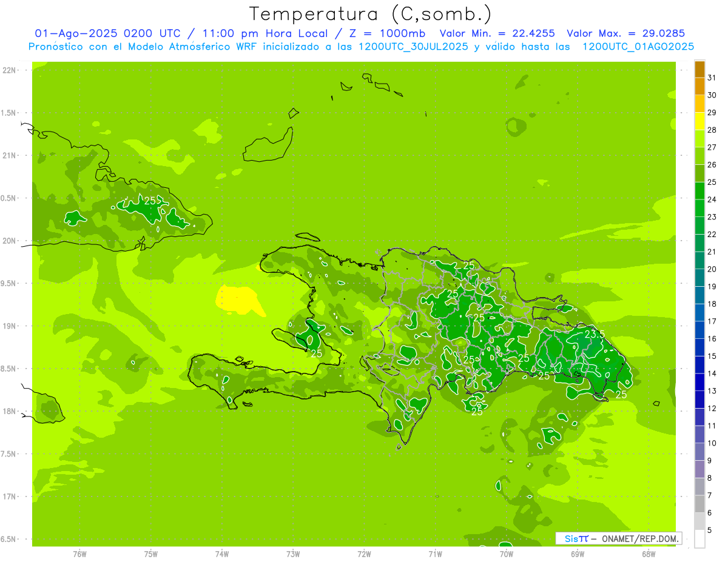Click the "23.5" contour label on the map
This screenshot has height=562, width=728.
coord(595,334)
